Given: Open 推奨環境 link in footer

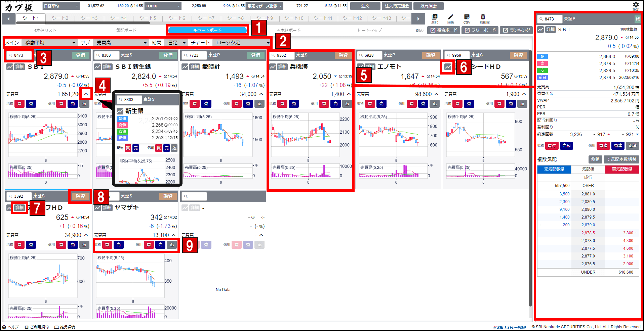Looking at the screenshot, I should (65, 327).
